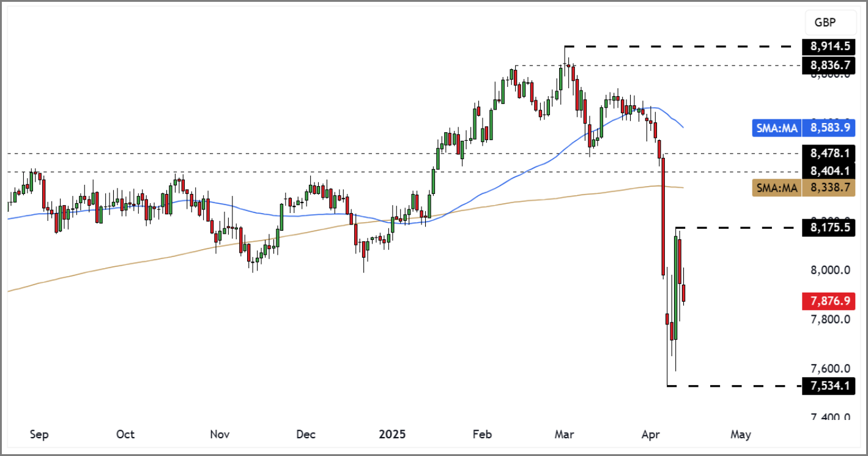The image size is (868, 456).
Task: Click the blue SMA value 8,583.9
Action: click(829, 128)
